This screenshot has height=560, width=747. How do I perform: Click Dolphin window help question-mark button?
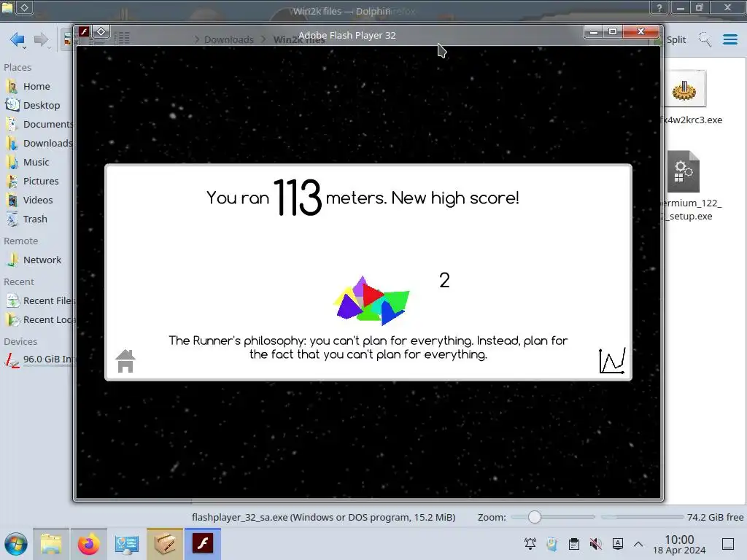[x=659, y=7]
